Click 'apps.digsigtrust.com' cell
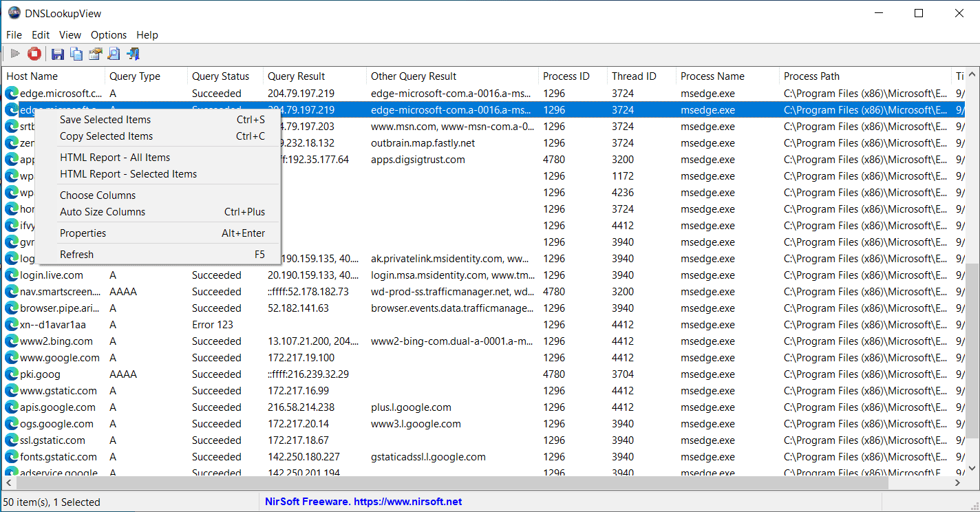 click(x=418, y=160)
